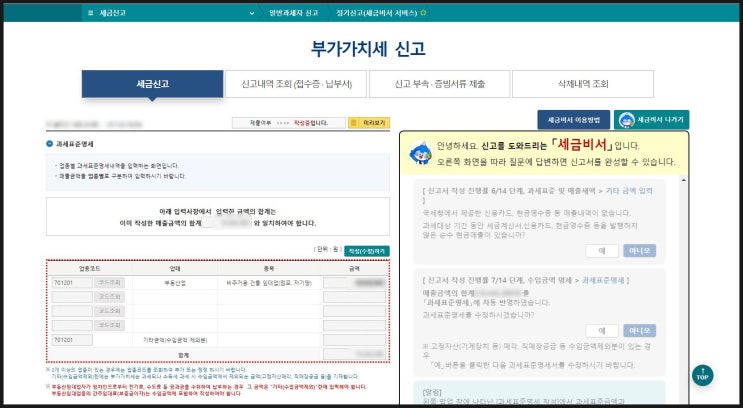Answer 예 to the 6/14 단계 question
This screenshot has height=408, width=743.
[x=602, y=251]
